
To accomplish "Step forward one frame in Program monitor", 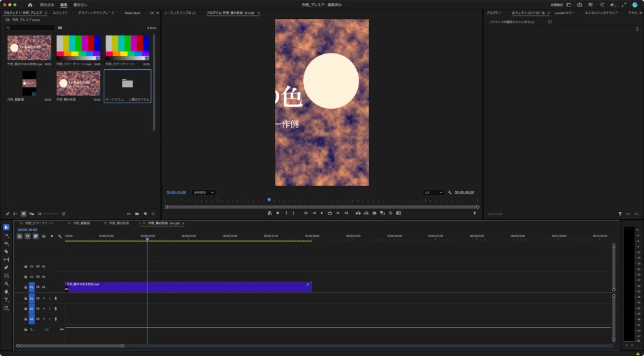I will click(x=338, y=213).
